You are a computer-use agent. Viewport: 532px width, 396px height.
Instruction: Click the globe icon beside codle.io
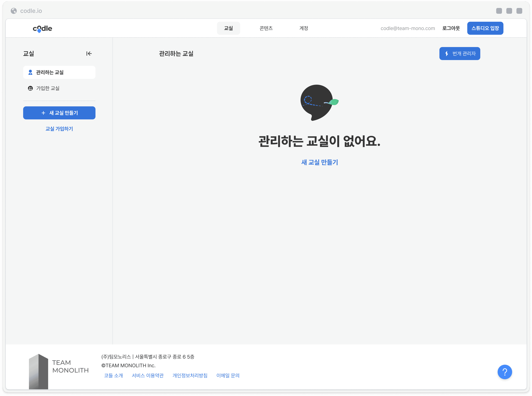tap(14, 11)
